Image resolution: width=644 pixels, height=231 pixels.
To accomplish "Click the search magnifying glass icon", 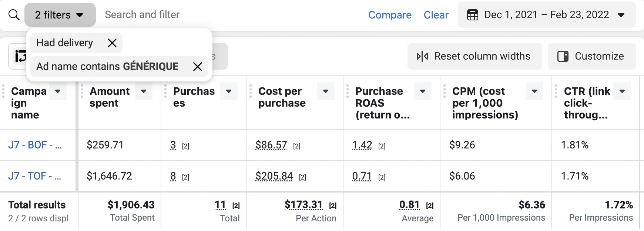I will point(14,15).
